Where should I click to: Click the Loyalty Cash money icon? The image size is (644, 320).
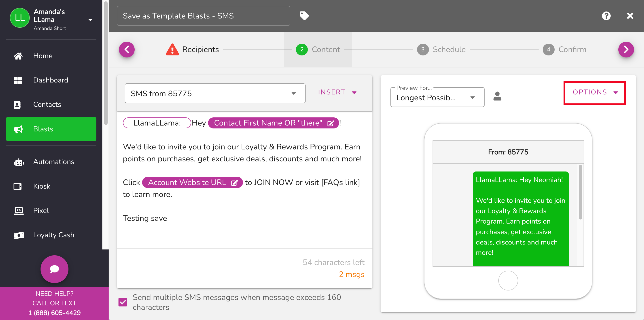coord(19,235)
